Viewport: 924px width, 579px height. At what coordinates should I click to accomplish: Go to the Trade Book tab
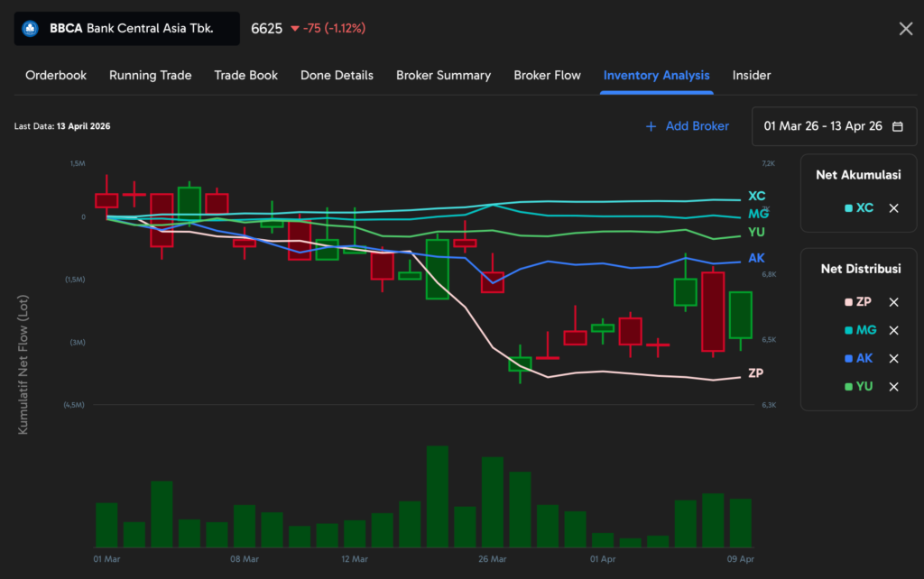[245, 76]
